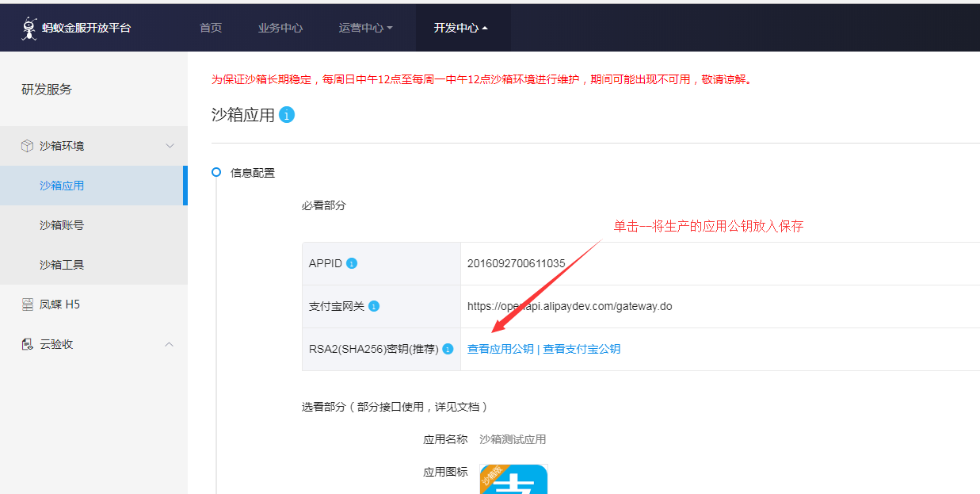
Task: Open 凤蝶 H5 in the sidebar
Action: [x=93, y=304]
